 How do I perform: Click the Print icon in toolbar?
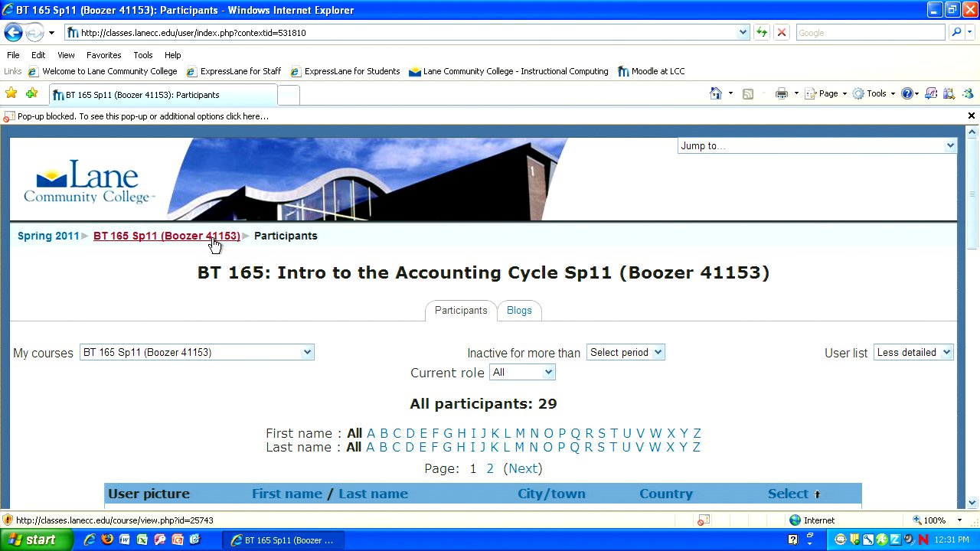(x=781, y=93)
